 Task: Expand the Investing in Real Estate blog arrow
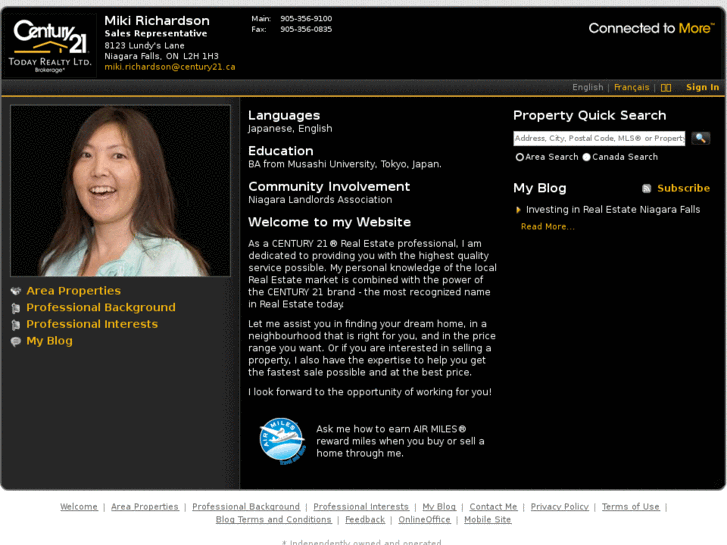click(x=518, y=210)
